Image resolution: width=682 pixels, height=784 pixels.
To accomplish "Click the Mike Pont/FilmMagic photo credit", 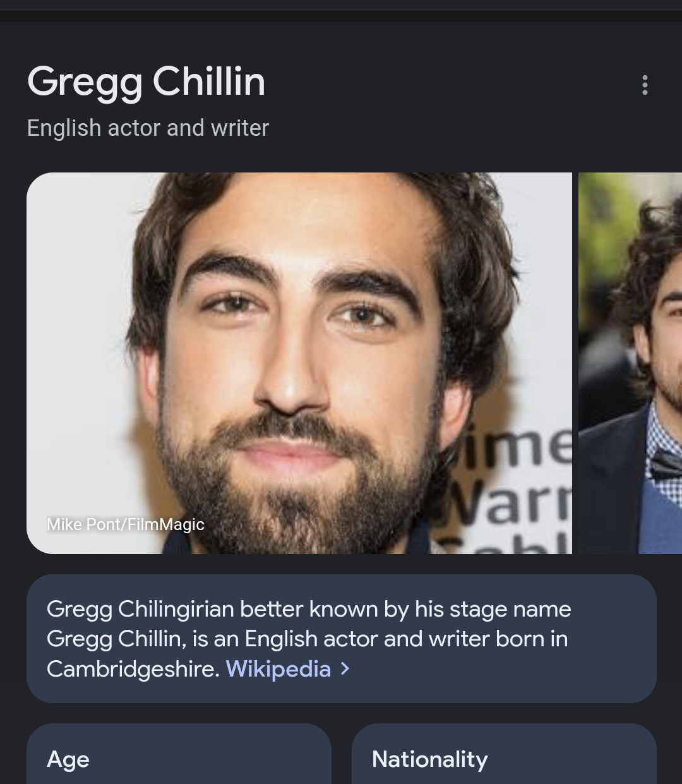I will point(126,524).
